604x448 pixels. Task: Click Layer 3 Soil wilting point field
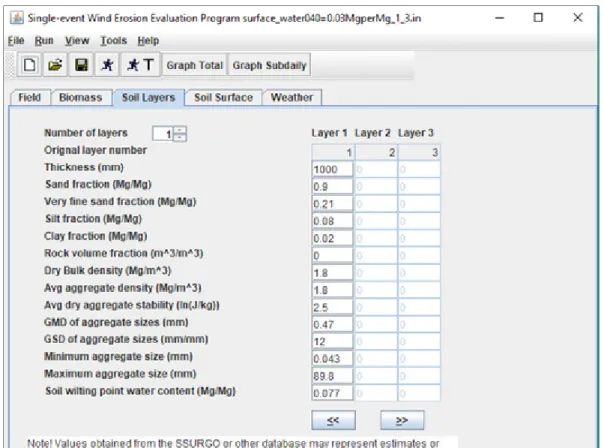click(419, 393)
